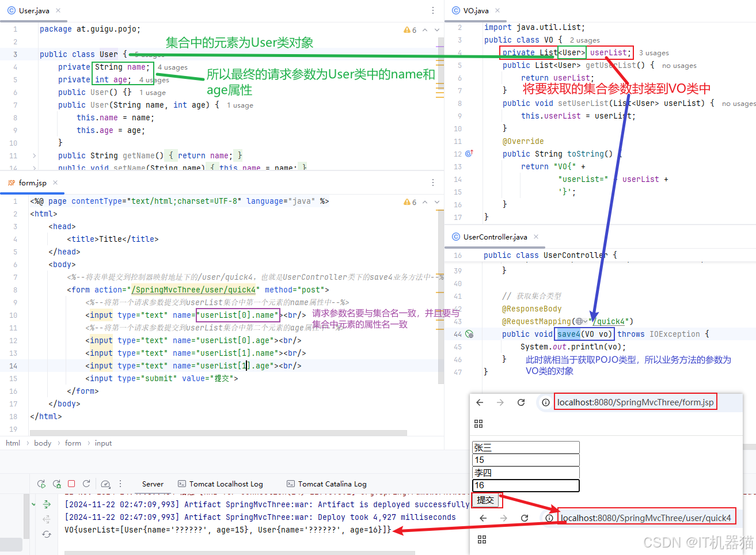Open the form.jsp tab options menu

[x=433, y=183]
